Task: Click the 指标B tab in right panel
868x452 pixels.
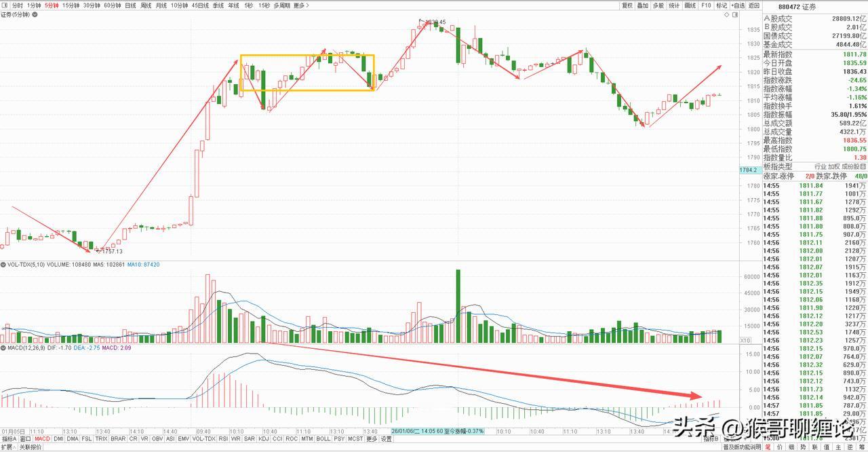Action: pyautogui.click(x=711, y=439)
